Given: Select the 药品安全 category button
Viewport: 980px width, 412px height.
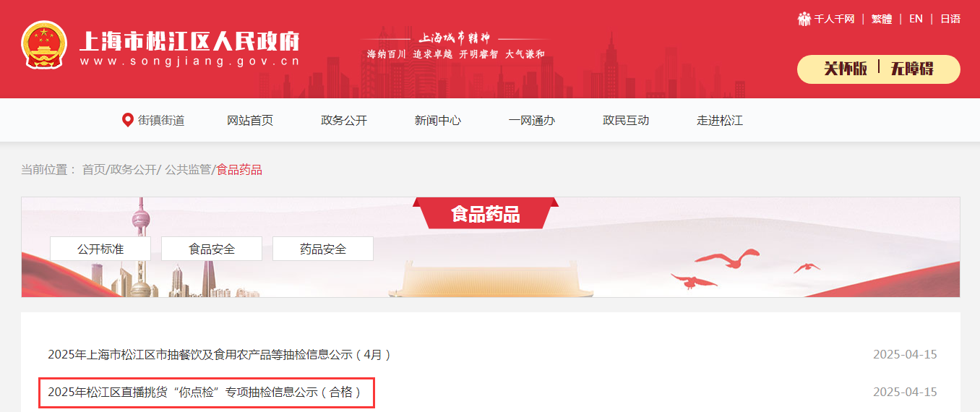Looking at the screenshot, I should 323,249.
